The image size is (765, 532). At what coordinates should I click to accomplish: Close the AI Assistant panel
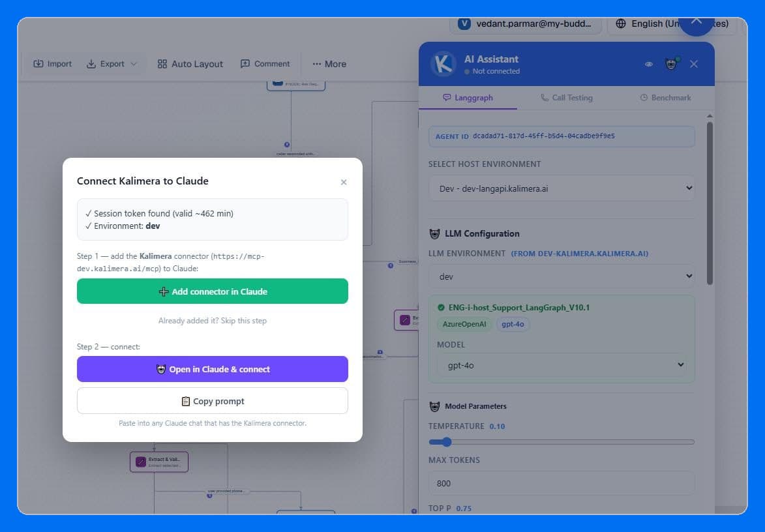[x=694, y=64]
